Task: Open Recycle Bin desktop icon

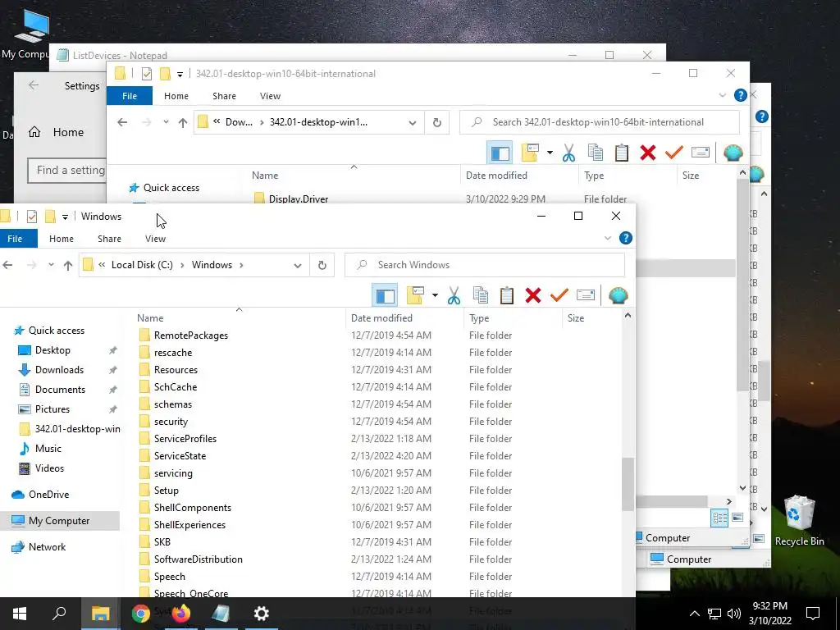Action: (x=799, y=521)
